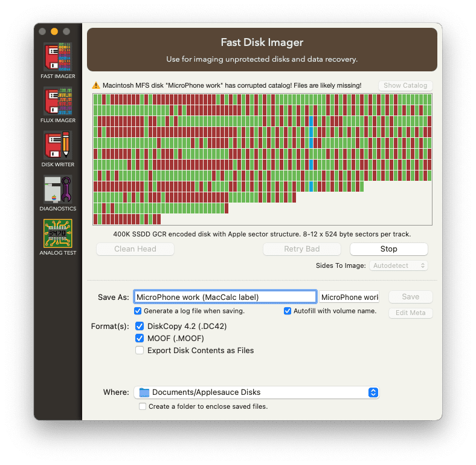Image resolution: width=476 pixels, height=465 pixels.
Task: Check Create a folder to enclose saved files
Action: tap(143, 406)
